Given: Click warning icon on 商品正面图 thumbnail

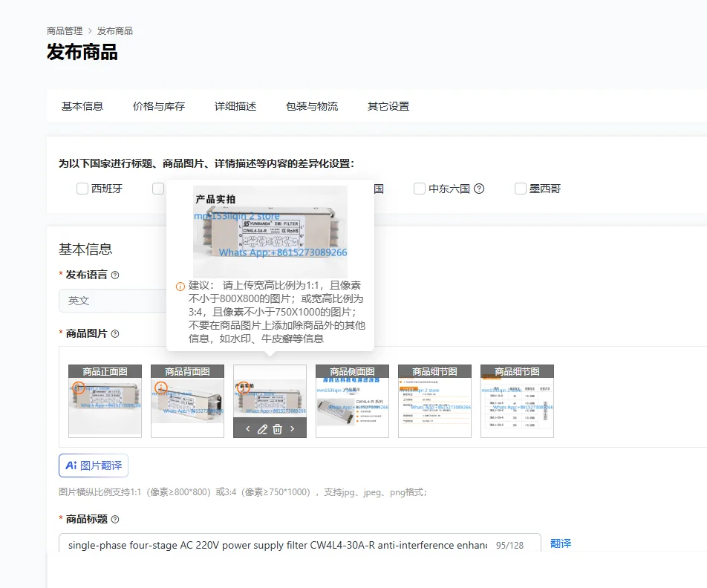Looking at the screenshot, I should pos(79,388).
